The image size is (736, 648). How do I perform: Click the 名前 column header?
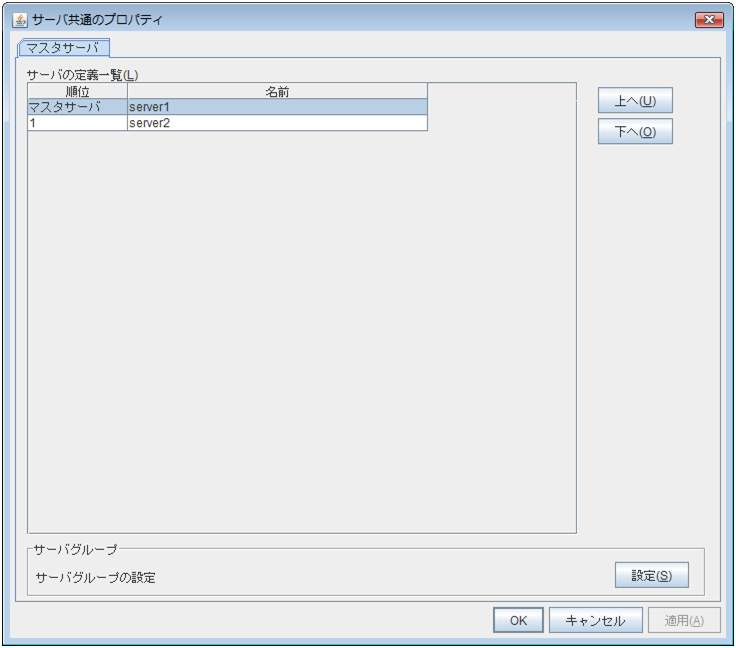[x=277, y=91]
